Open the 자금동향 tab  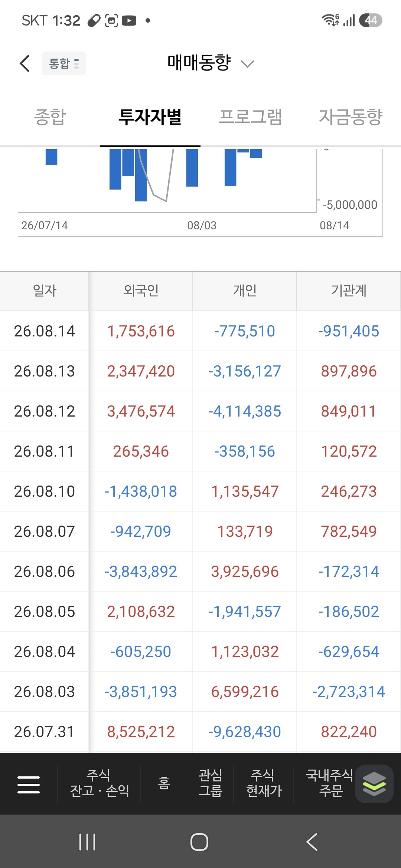click(351, 117)
